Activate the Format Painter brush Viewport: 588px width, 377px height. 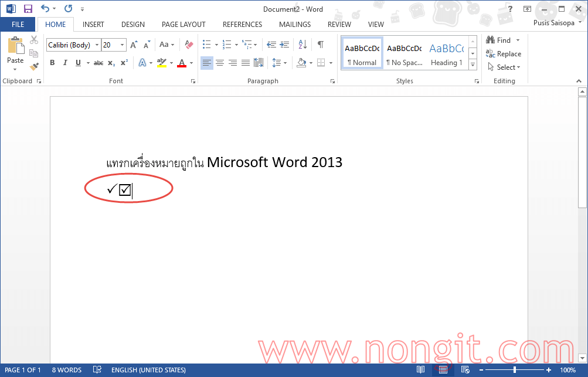(x=34, y=67)
